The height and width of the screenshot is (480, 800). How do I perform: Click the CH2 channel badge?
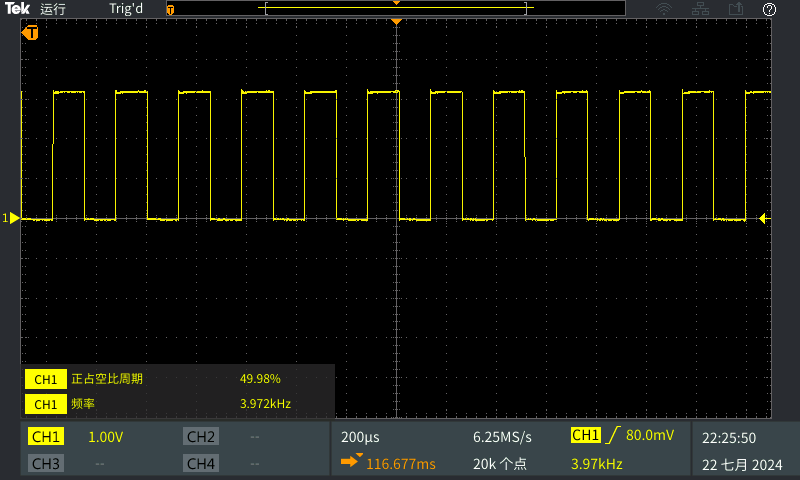coord(201,437)
